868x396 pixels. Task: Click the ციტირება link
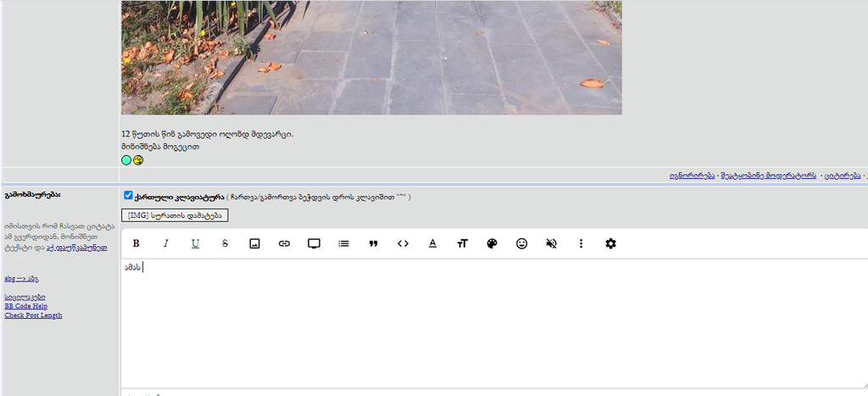[843, 176]
